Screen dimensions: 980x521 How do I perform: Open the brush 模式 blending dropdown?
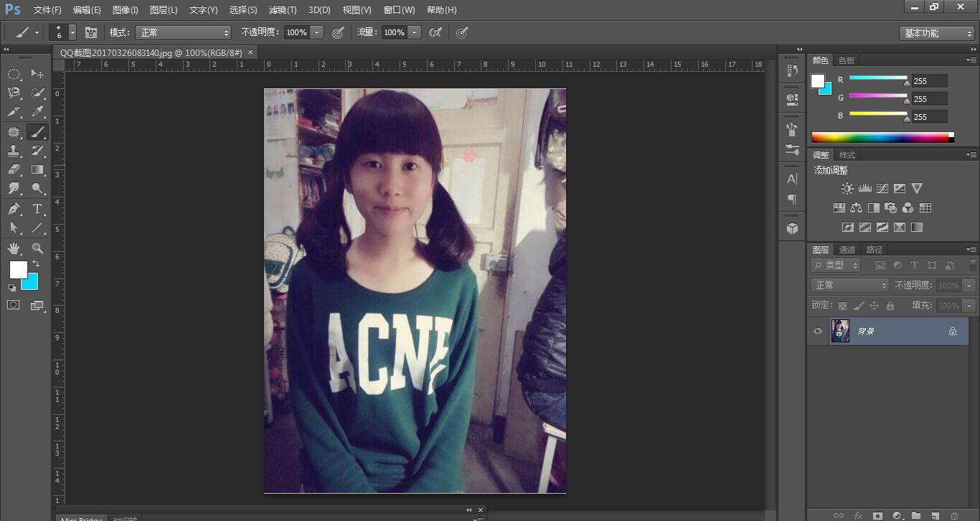point(184,32)
